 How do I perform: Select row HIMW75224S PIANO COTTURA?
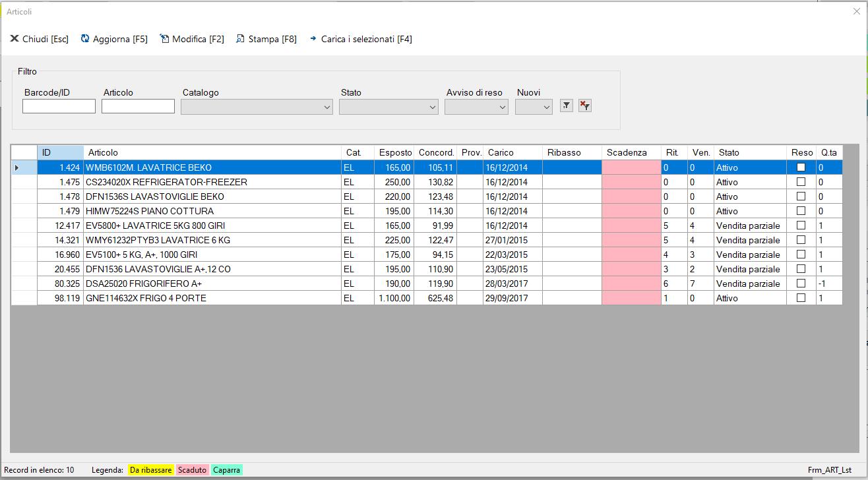(x=427, y=211)
